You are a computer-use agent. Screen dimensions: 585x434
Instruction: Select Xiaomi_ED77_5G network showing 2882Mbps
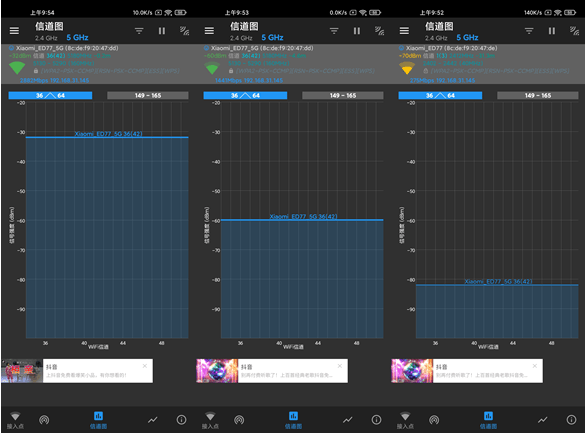click(x=98, y=64)
